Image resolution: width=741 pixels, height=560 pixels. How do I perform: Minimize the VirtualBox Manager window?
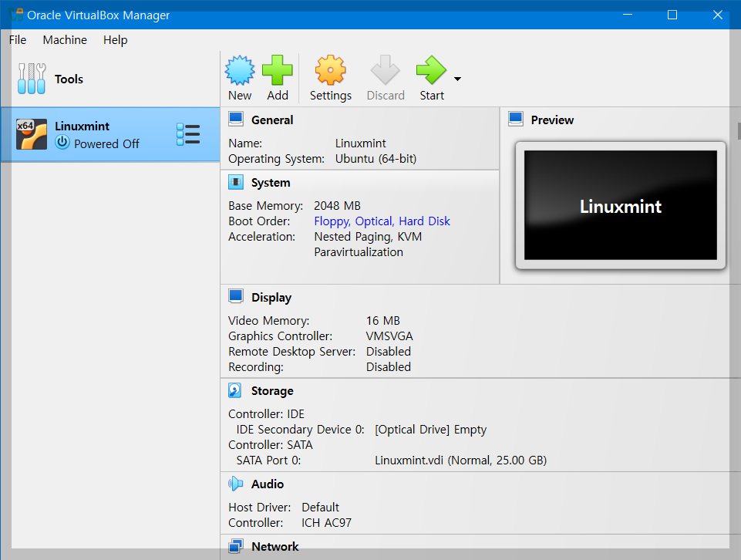click(627, 15)
